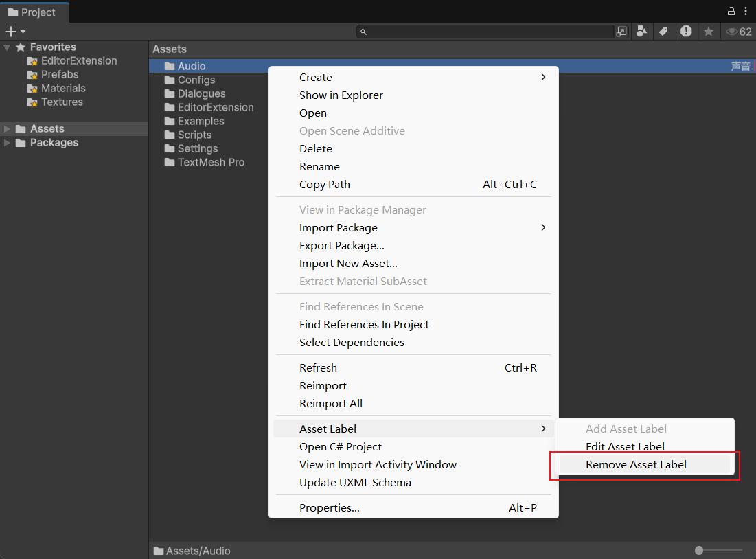
Task: Click the Search by Label tag icon
Action: [x=663, y=32]
